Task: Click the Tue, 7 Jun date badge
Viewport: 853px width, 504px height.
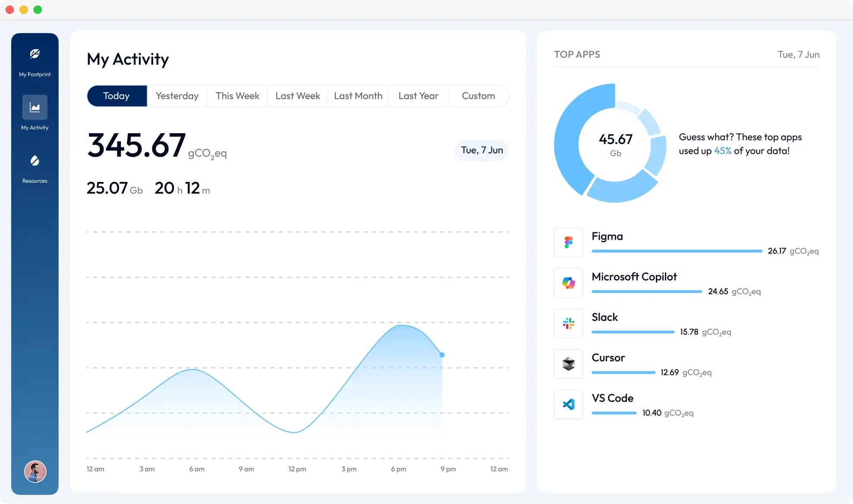Action: [482, 150]
